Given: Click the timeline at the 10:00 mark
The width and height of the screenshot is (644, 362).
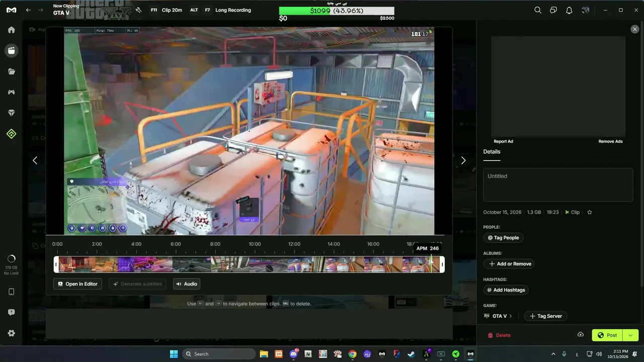Looking at the screenshot, I should point(255,264).
